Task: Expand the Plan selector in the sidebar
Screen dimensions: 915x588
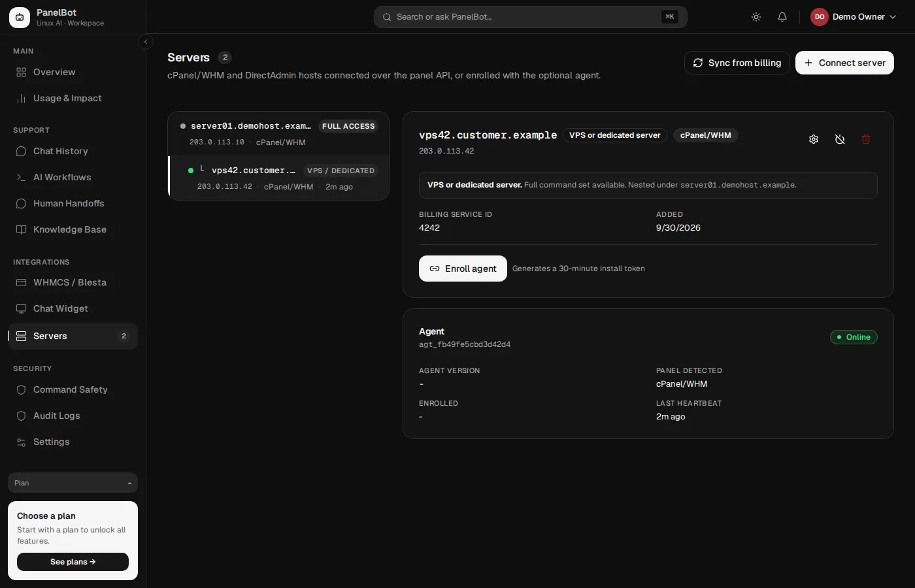Action: [x=73, y=483]
